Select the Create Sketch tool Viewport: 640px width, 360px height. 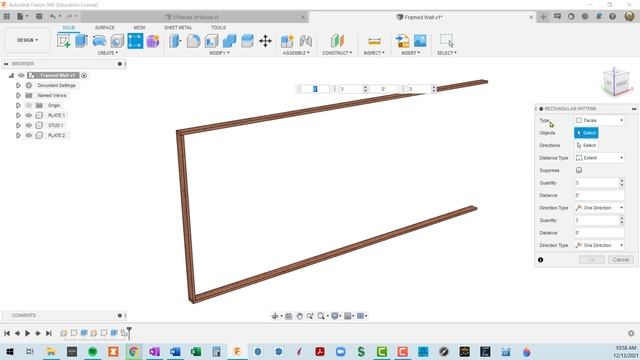pos(64,41)
